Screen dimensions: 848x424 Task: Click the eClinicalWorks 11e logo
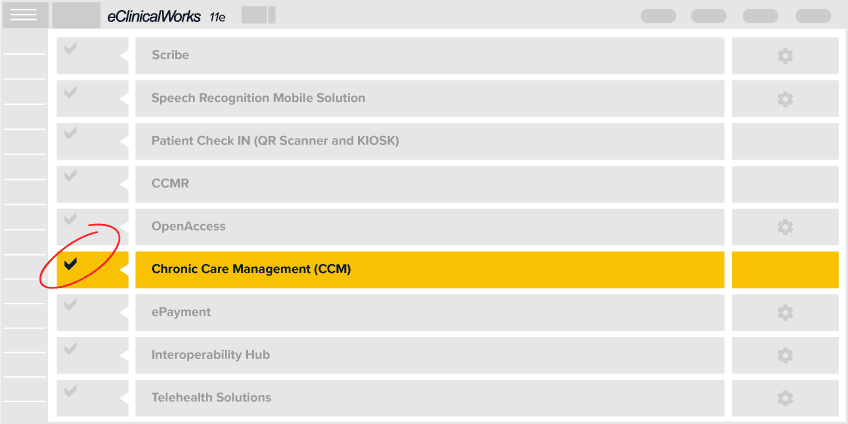click(x=166, y=17)
